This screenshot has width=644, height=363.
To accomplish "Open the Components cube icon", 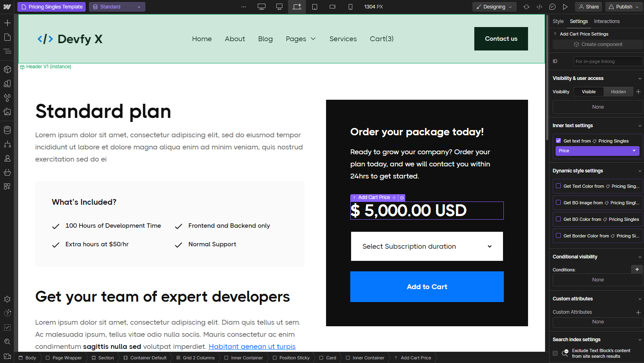I will pos(7,69).
